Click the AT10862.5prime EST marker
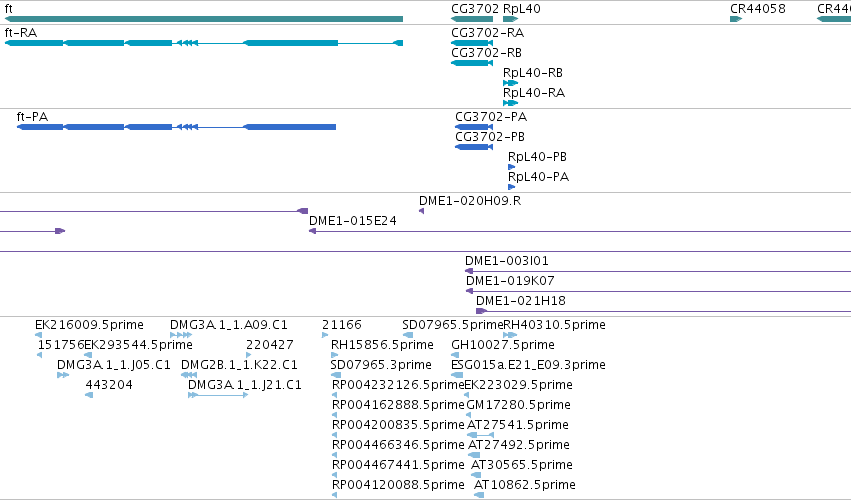This screenshot has width=851, height=500. 479,496
